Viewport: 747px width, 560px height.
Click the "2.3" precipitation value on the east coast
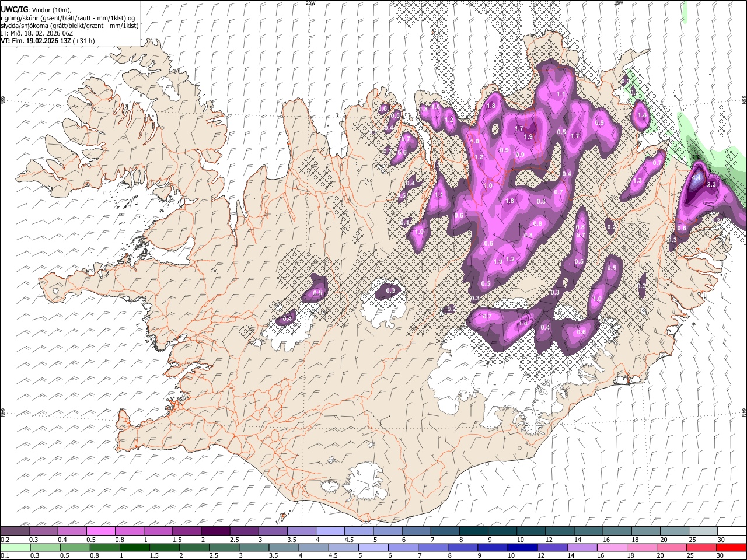(x=711, y=184)
